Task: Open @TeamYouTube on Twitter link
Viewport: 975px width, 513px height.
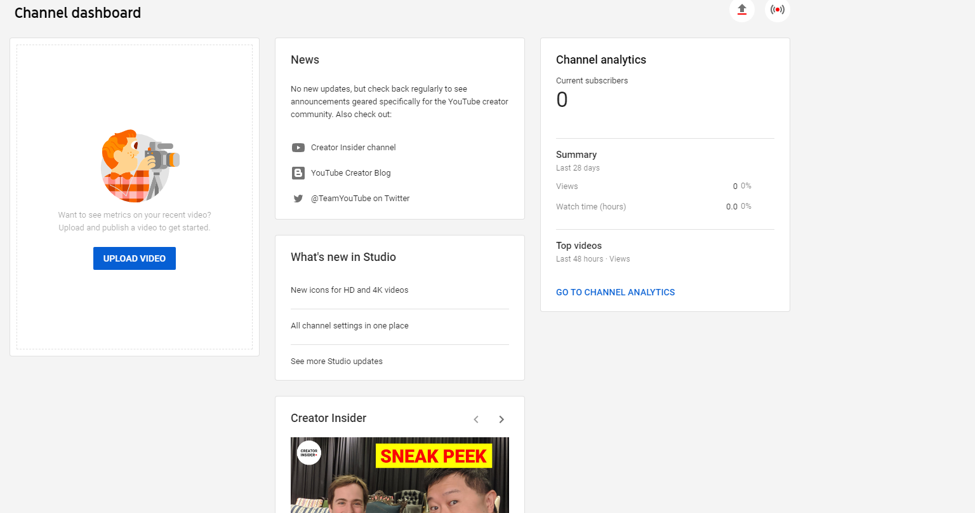Action: 360,198
